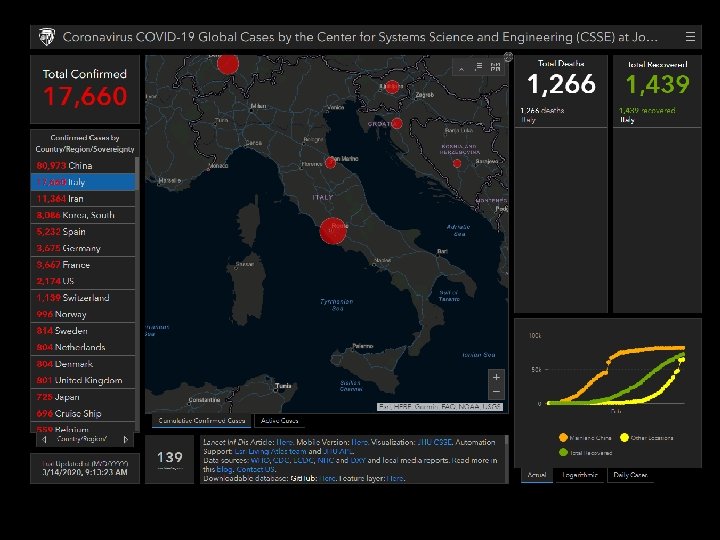Click the red circle near Ljubljana
Viewport: 720px width, 540px height.
pos(392,86)
